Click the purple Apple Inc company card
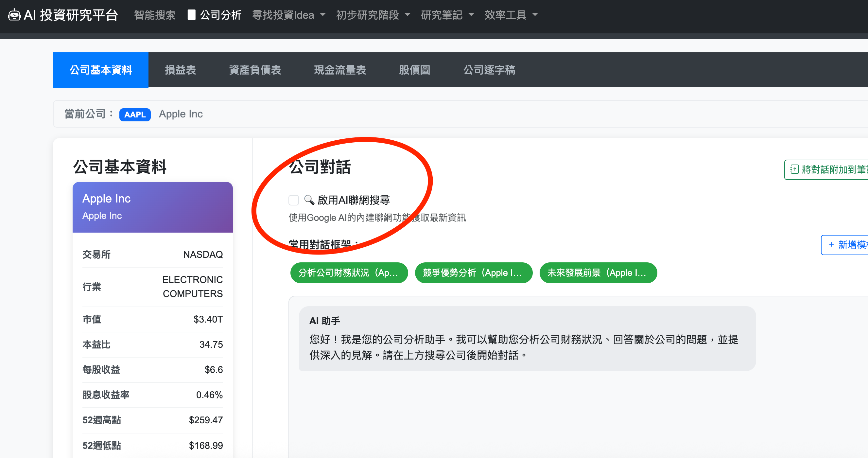Screen dimensions: 868x458 (152, 207)
